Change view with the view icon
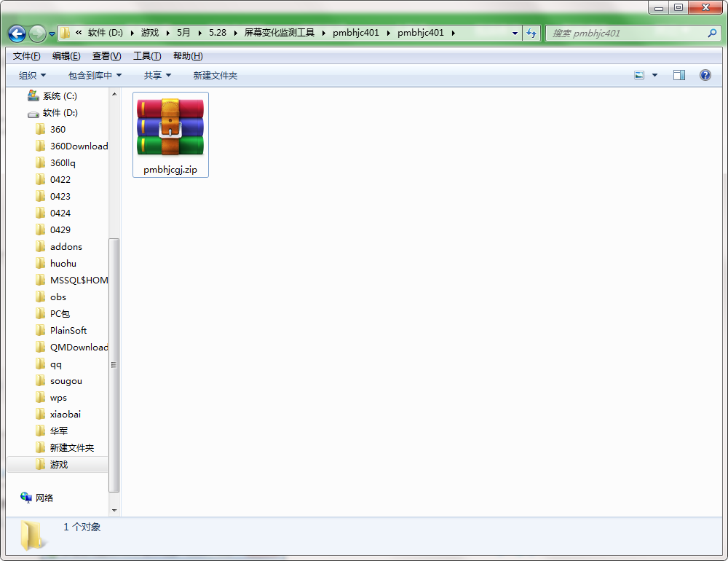Image resolution: width=728 pixels, height=561 pixels. pos(639,75)
